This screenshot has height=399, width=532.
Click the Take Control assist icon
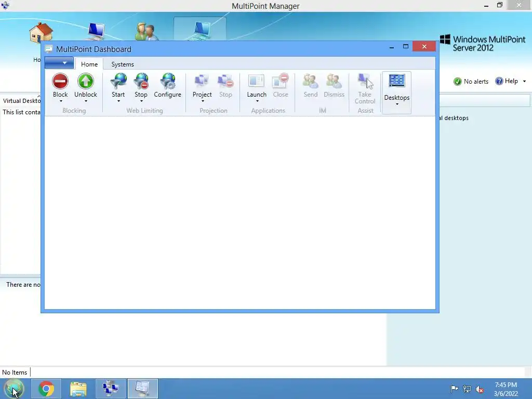coord(365,82)
